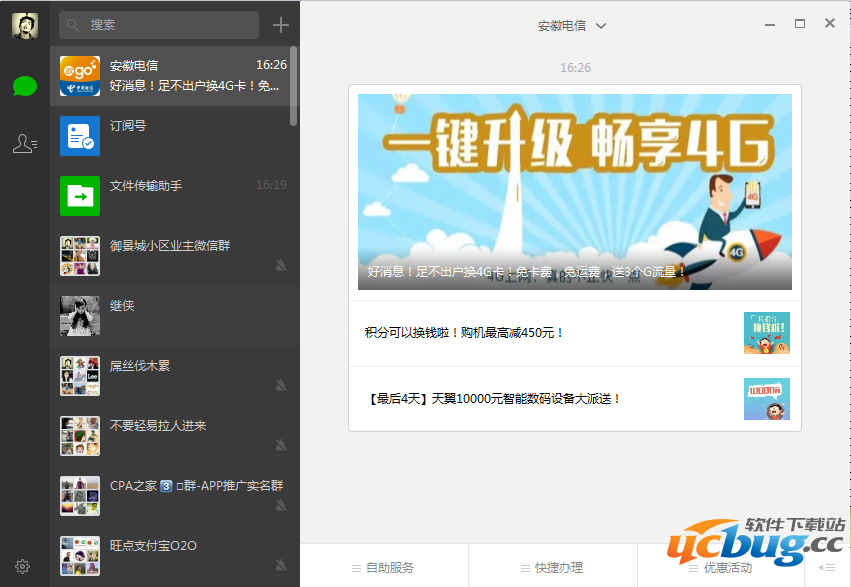Expand the 安徽电信 title dropdown arrow
Image resolution: width=851 pixels, height=587 pixels.
pyautogui.click(x=601, y=25)
